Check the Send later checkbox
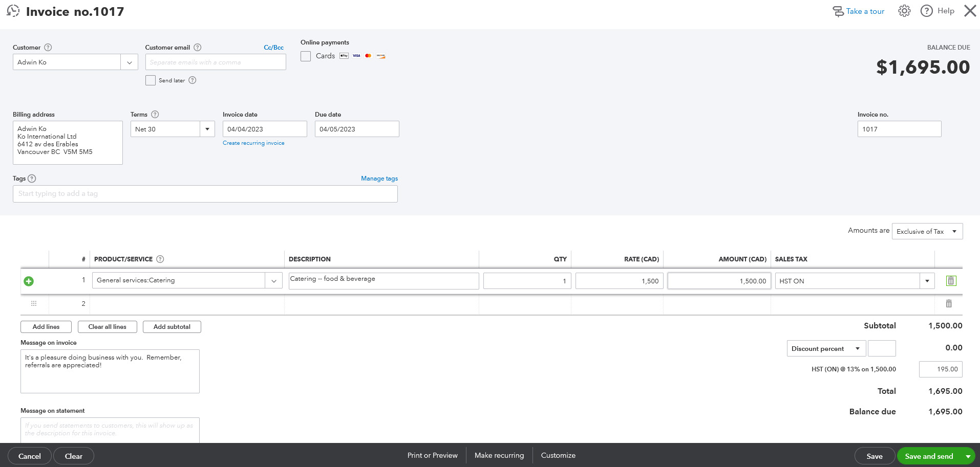980x467 pixels. [x=151, y=80]
